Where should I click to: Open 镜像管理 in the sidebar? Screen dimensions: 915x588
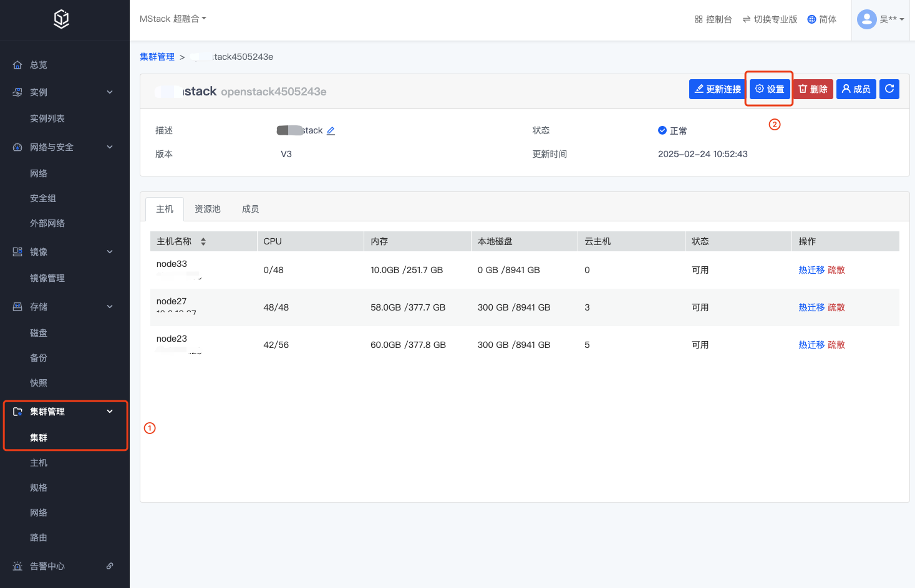(x=47, y=278)
